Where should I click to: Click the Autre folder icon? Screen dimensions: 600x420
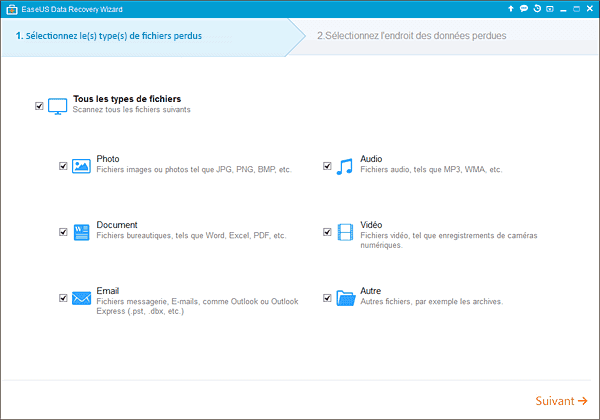(346, 298)
